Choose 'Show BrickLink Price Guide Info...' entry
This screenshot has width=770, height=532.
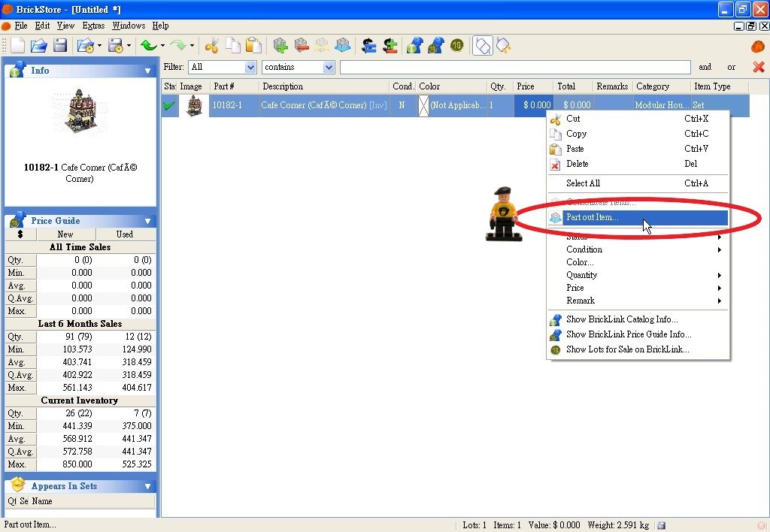tap(638, 334)
